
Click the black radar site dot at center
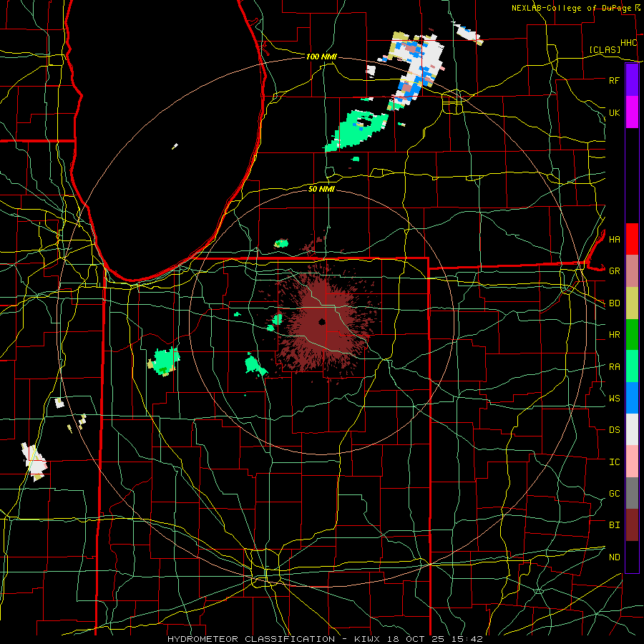point(322,322)
